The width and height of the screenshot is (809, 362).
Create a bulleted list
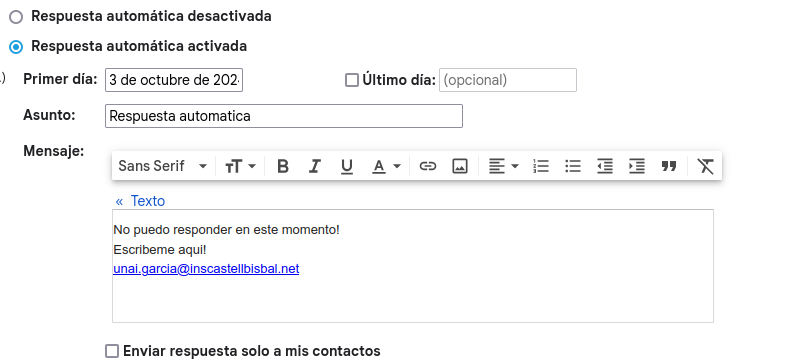(573, 166)
